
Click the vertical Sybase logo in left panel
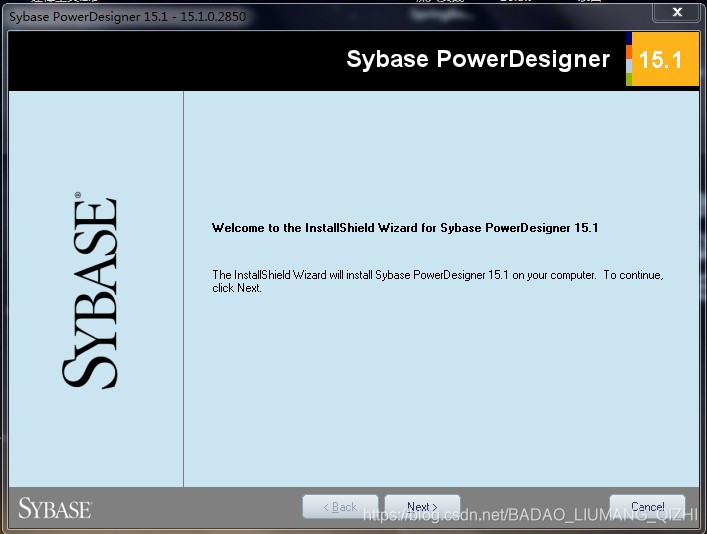coord(90,290)
